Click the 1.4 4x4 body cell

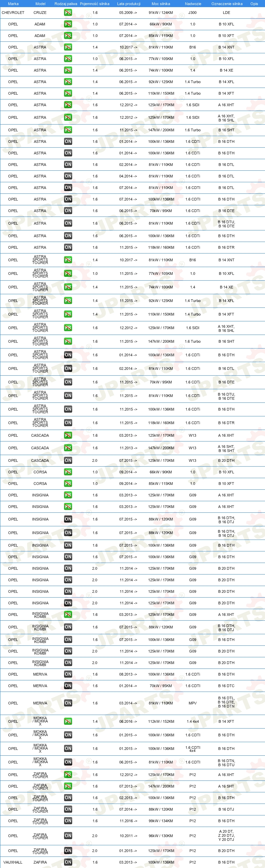coord(192,721)
